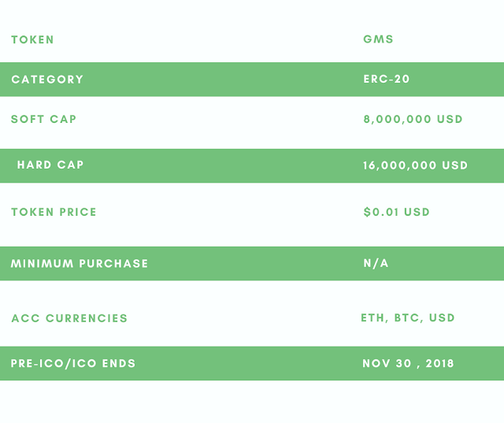The height and width of the screenshot is (423, 504).
Task: Click the TOKEN PRICE label
Action: tap(54, 212)
